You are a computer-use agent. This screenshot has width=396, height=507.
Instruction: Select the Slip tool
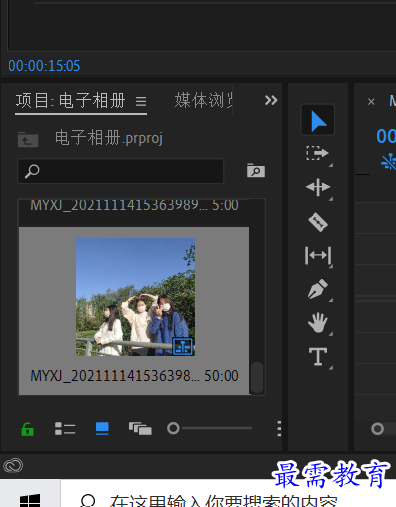[318, 256]
